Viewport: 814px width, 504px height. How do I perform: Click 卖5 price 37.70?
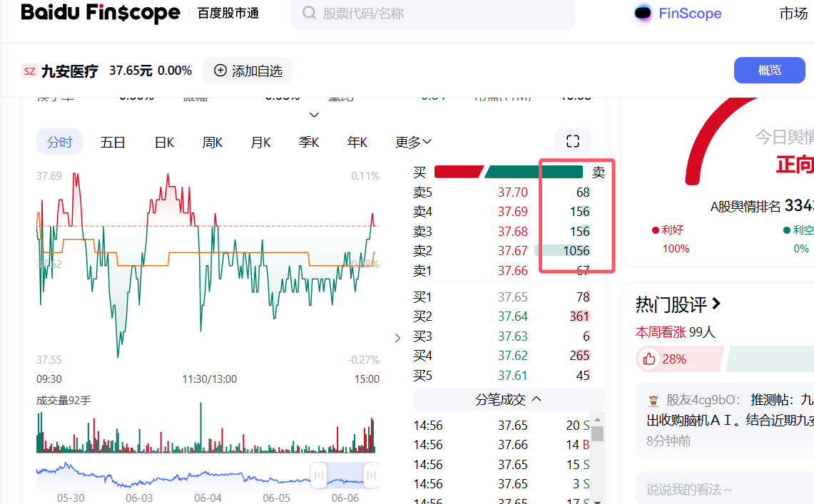[x=512, y=192]
